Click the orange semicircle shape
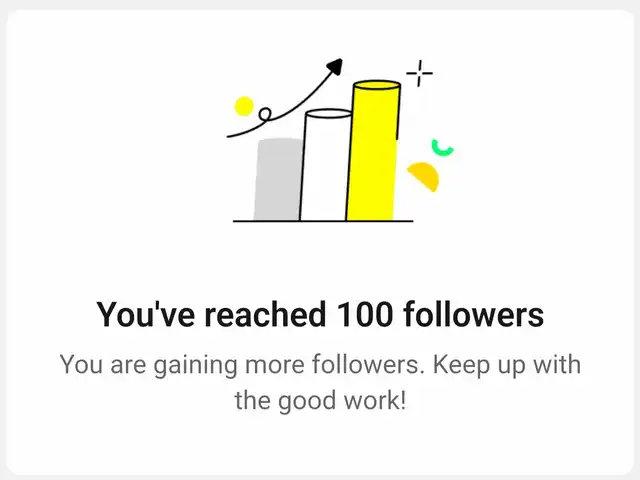This screenshot has height=480, width=640. (424, 176)
